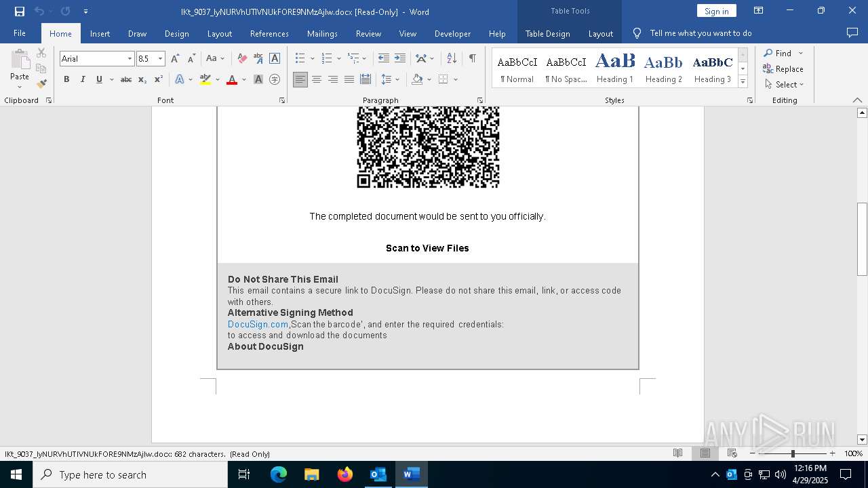
Task: Apply Superscript formatting
Action: coord(158,80)
